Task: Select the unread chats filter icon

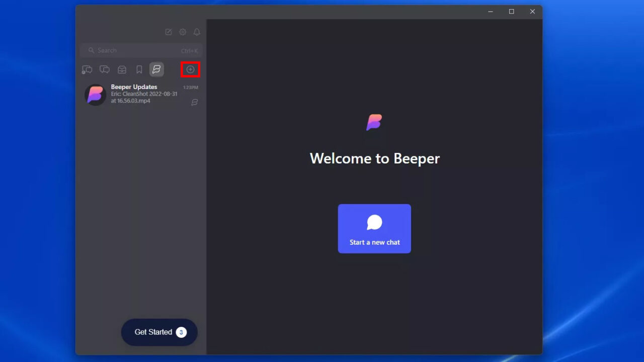Action: pos(87,69)
